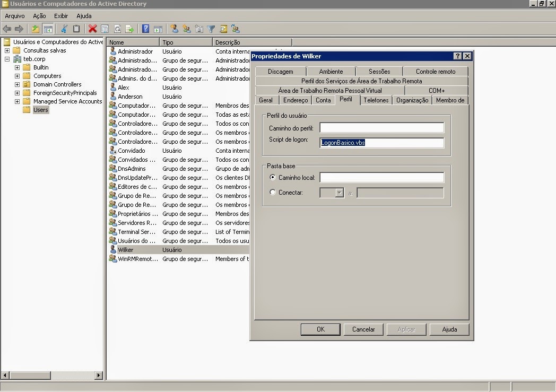This screenshot has height=392, width=556.
Task: Click the OK button
Action: (320, 329)
